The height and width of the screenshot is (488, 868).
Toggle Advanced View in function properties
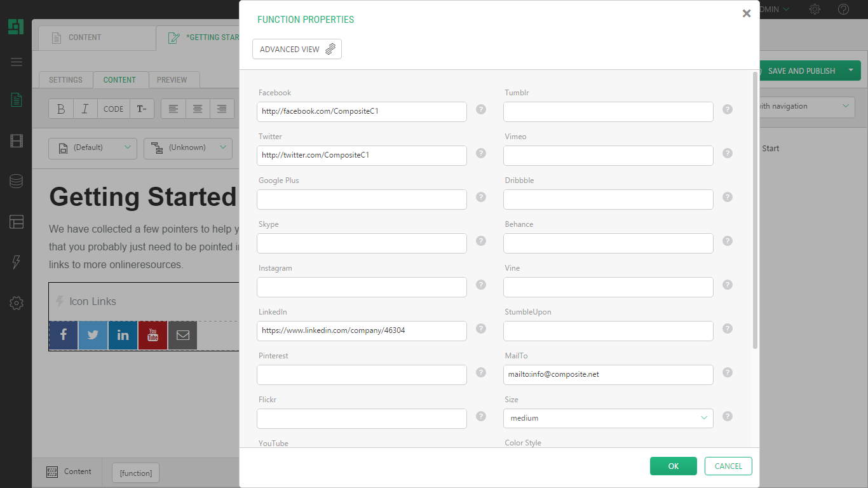pyautogui.click(x=297, y=50)
